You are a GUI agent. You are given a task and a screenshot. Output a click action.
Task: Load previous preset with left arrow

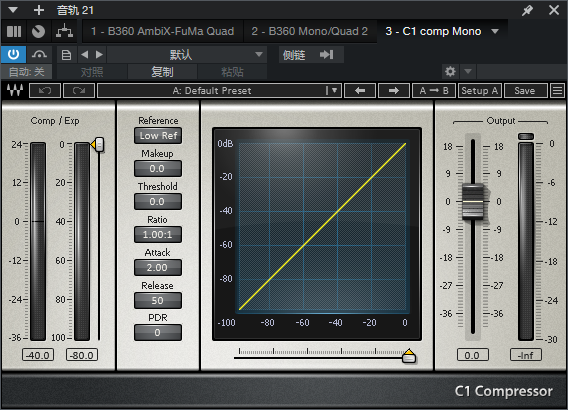pyautogui.click(x=360, y=91)
